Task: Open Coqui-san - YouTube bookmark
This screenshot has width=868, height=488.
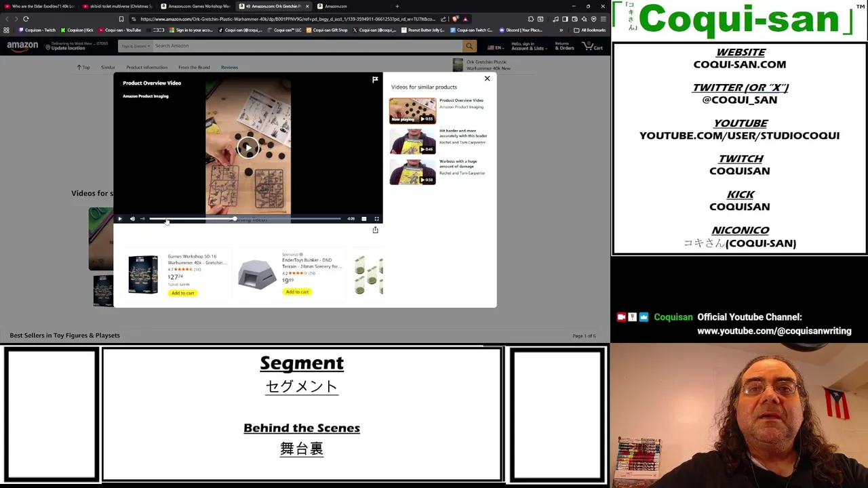Action: (120, 30)
